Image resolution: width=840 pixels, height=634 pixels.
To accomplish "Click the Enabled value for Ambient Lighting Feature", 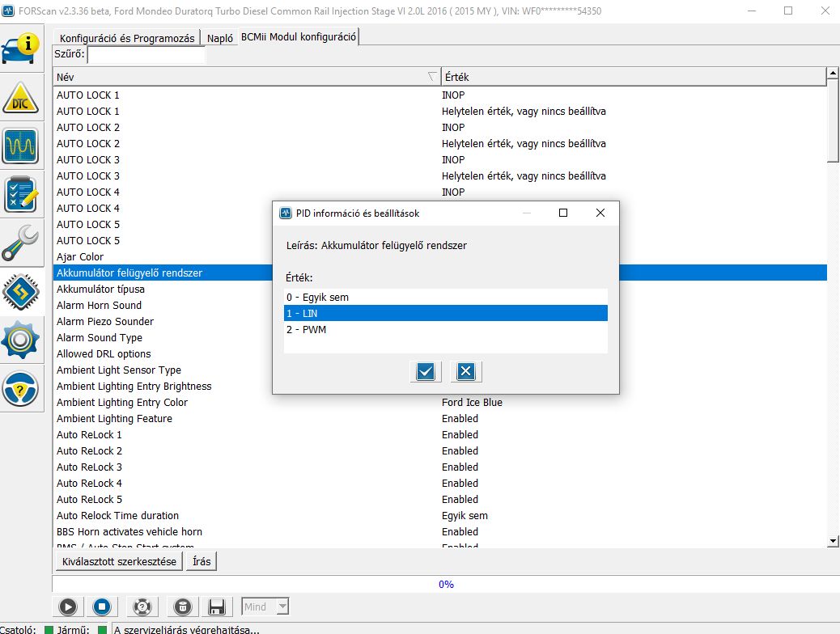I will pyautogui.click(x=460, y=419).
